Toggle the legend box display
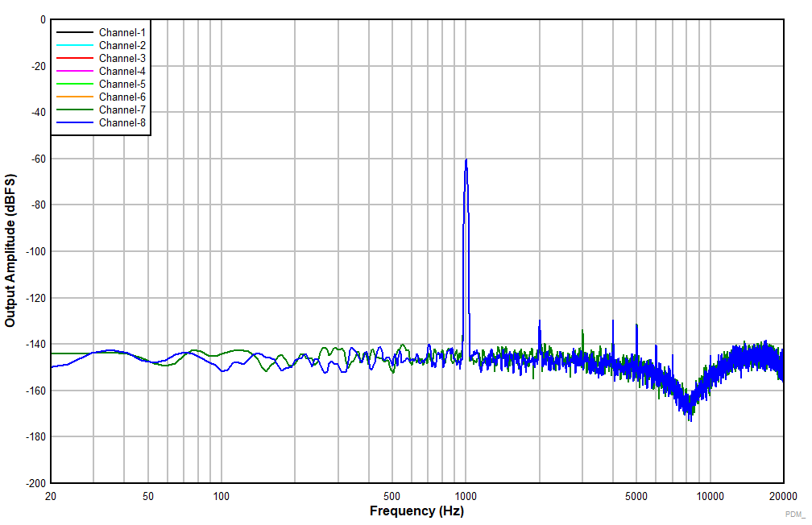 tap(100, 78)
